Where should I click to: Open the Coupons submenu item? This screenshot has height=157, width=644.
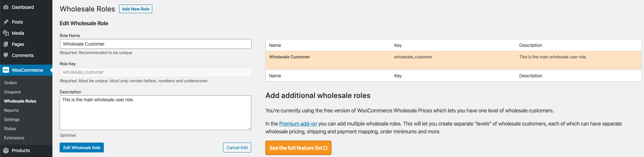pyautogui.click(x=12, y=92)
